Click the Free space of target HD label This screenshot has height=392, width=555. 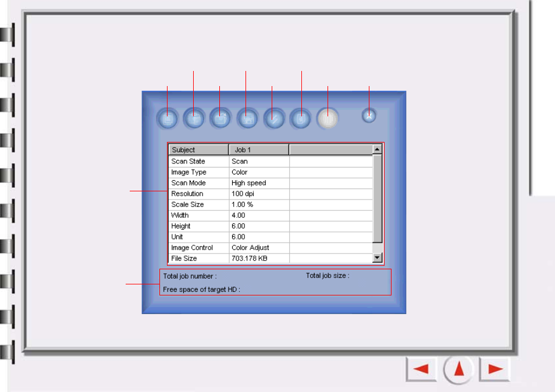coord(201,290)
